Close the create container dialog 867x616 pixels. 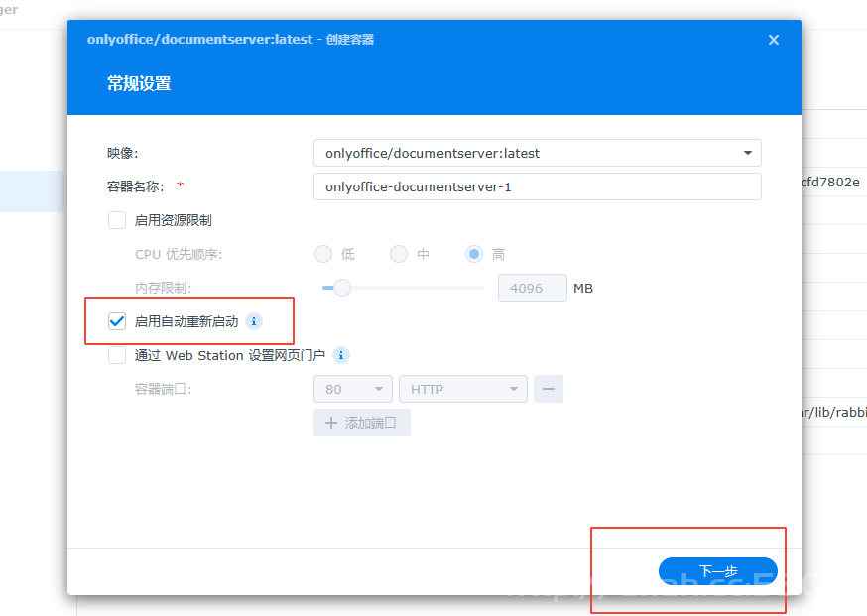(x=774, y=40)
